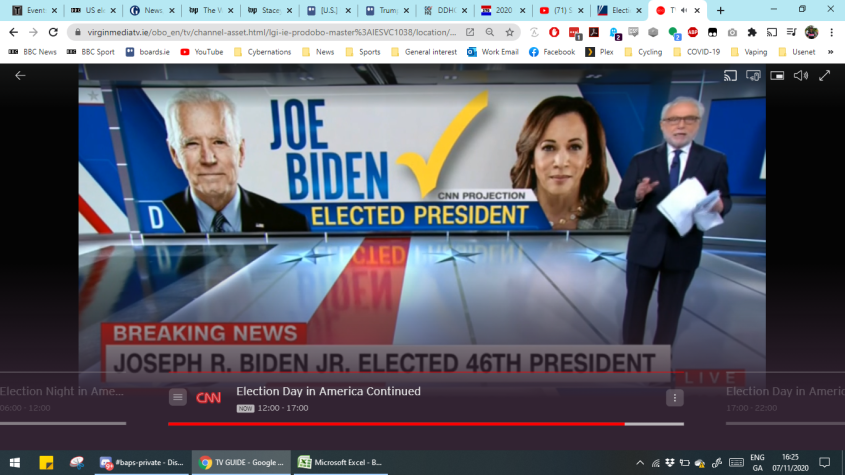The image size is (845, 475).
Task: Click the browser Back button
Action: [13, 32]
